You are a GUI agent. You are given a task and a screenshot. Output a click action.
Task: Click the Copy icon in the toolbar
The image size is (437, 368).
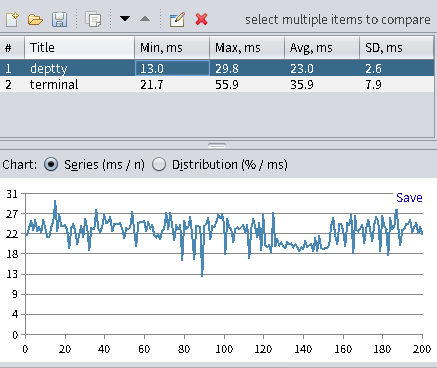(93, 19)
